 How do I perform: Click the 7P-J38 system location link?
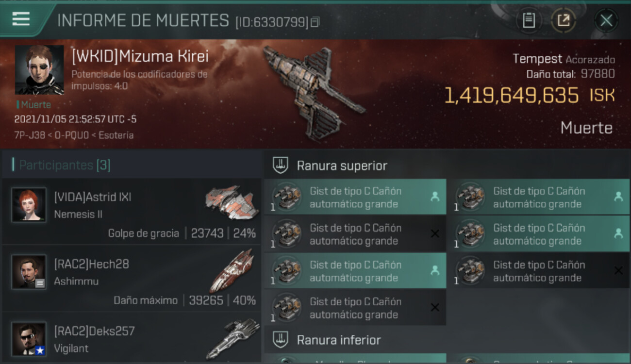(x=28, y=135)
